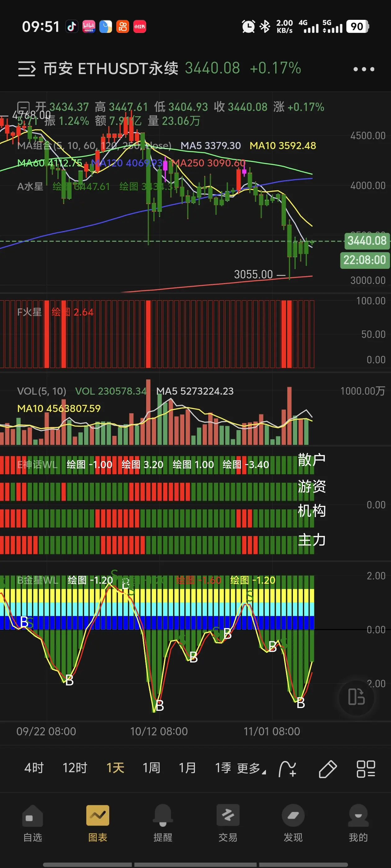
Task: Tap the alarm clock status icon
Action: coord(248,26)
